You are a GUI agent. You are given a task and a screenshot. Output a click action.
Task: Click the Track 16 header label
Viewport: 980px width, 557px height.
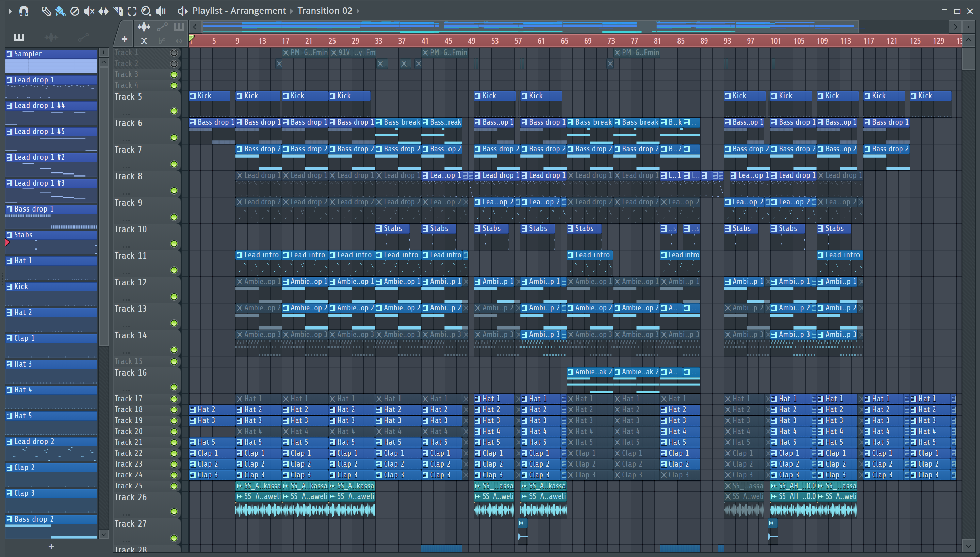(131, 373)
